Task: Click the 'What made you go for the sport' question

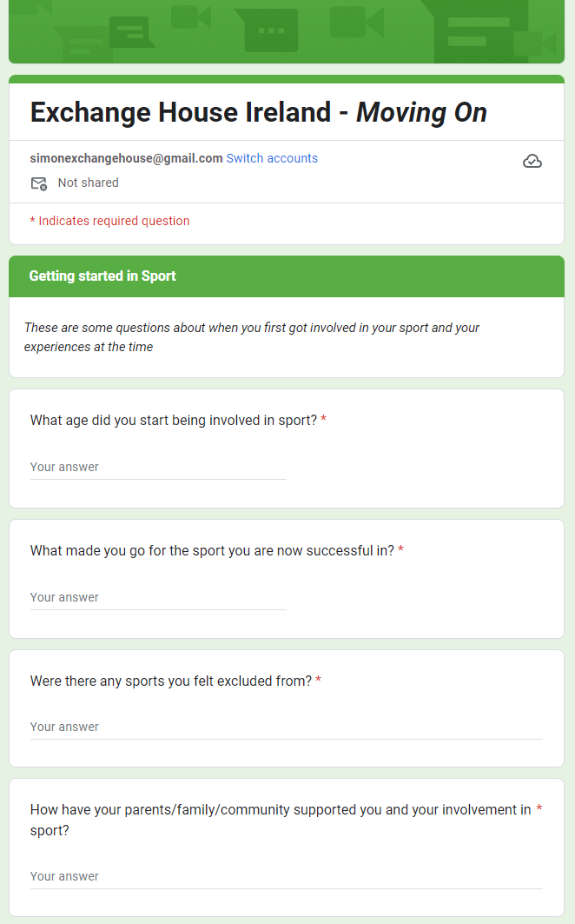Action: click(x=212, y=551)
